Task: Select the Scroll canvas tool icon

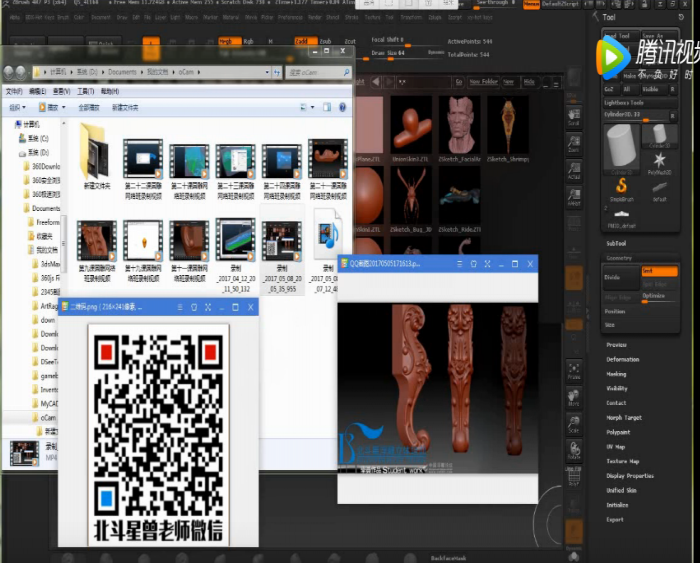Action: (574, 116)
